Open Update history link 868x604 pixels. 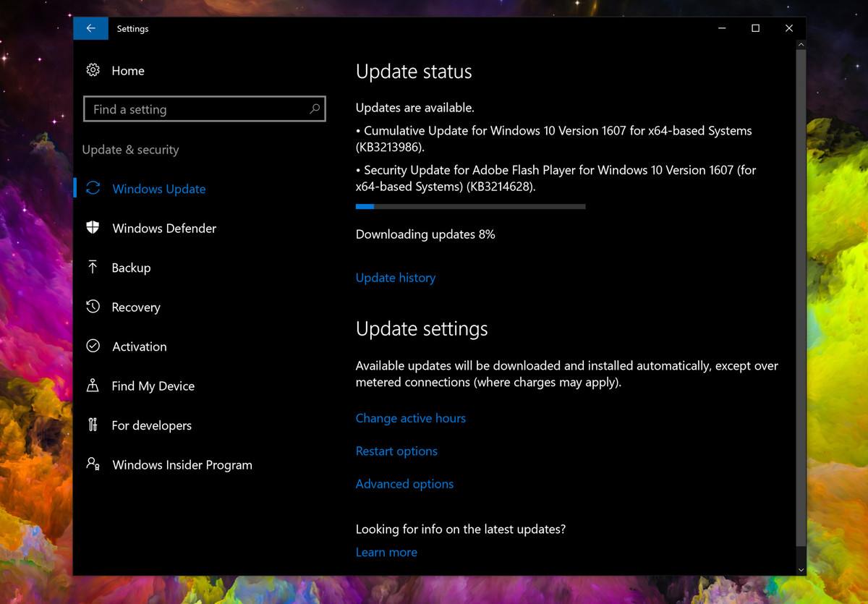pos(396,278)
